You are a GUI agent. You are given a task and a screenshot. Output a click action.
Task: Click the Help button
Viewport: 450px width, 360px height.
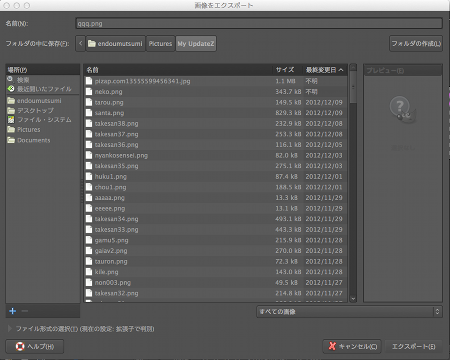point(35,347)
